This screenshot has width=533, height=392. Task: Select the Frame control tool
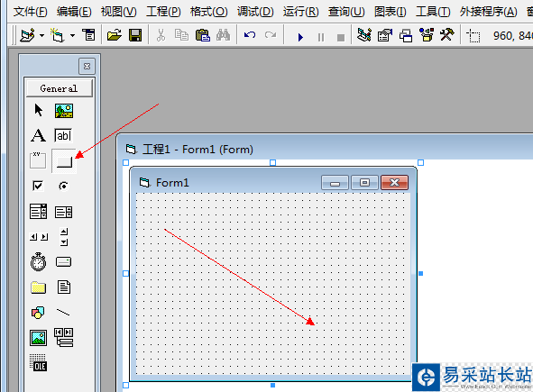(38, 160)
